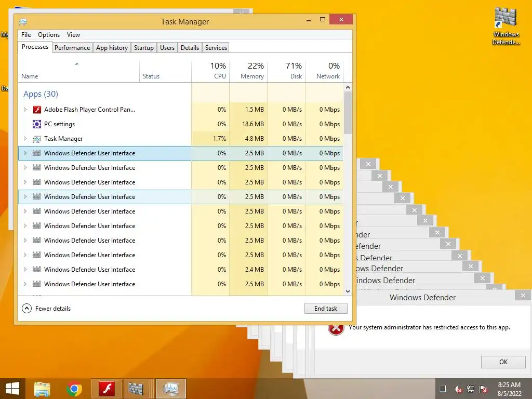Screen dimensions: 532x399
Task: Click the 18.6 MB memory value
Action: (253, 124)
